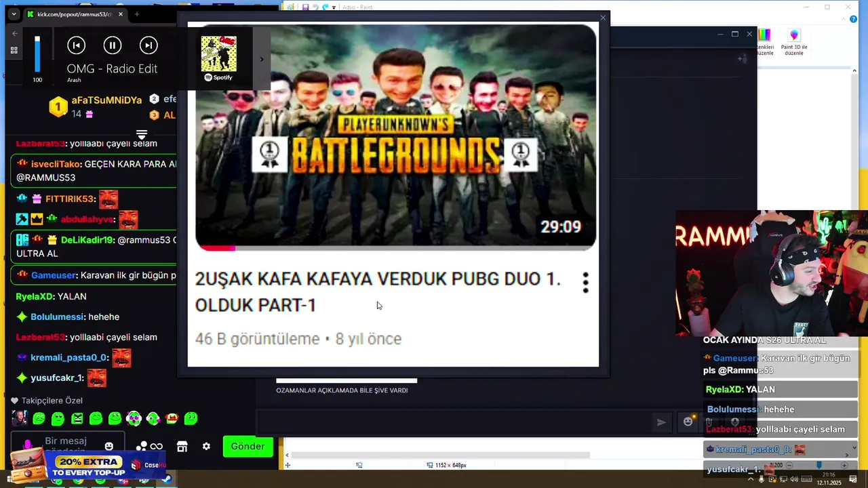Open RyelaXD's chat username in Kick chat
The width and height of the screenshot is (868, 488).
(34, 296)
